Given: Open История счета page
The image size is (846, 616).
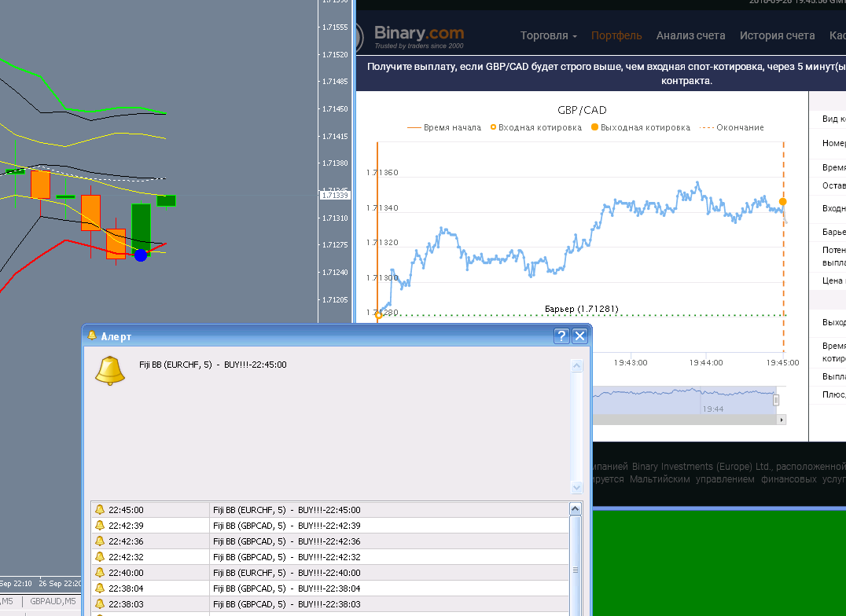Looking at the screenshot, I should (x=777, y=35).
